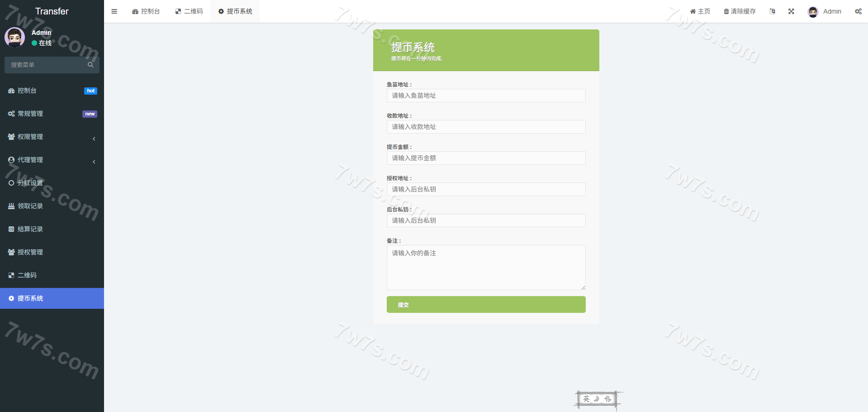Click the green 提交 button

point(486,305)
